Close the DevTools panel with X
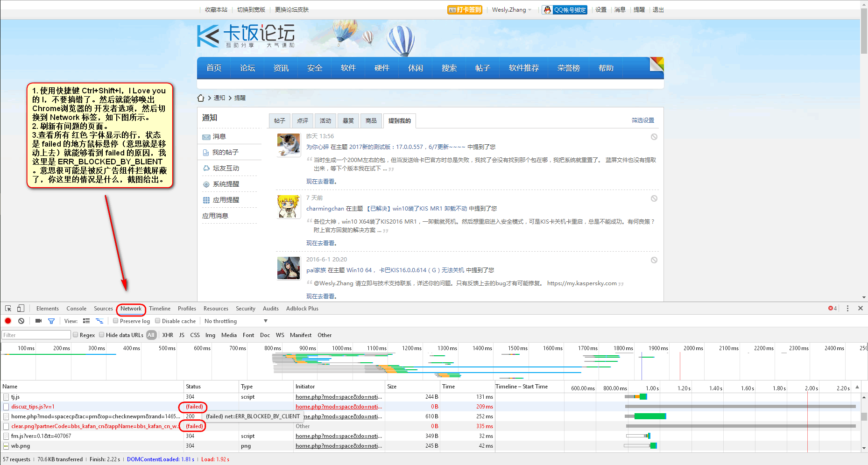This screenshot has width=868, height=465. pyautogui.click(x=861, y=308)
